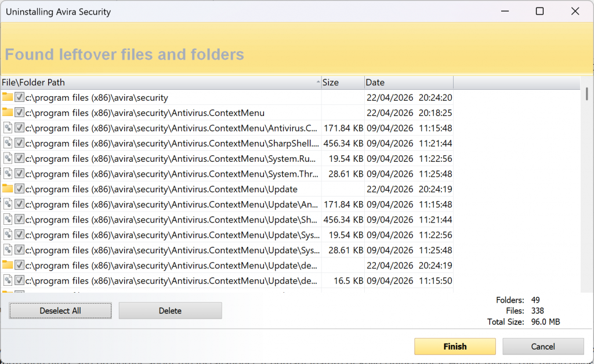This screenshot has width=594, height=364.
Task: Toggle the checkbox for the Update\An... file
Action: click(x=19, y=205)
